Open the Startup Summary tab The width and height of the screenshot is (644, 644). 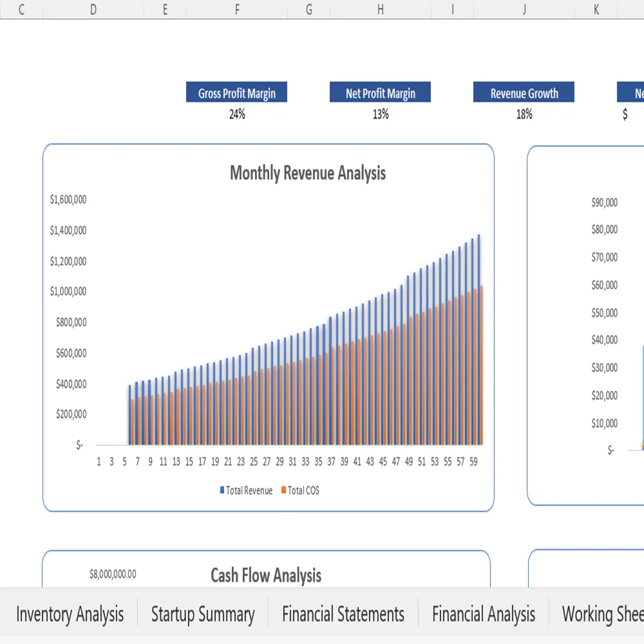(202, 614)
